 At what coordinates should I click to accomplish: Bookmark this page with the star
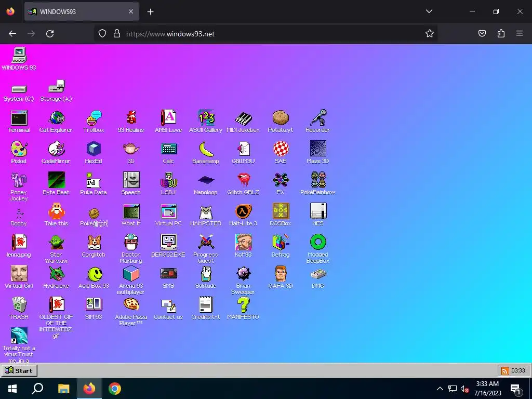(430, 34)
